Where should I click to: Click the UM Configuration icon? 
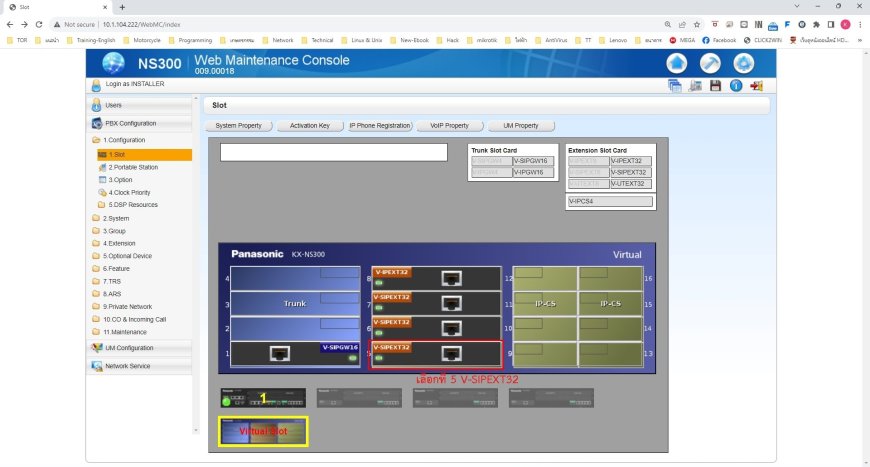pos(97,348)
